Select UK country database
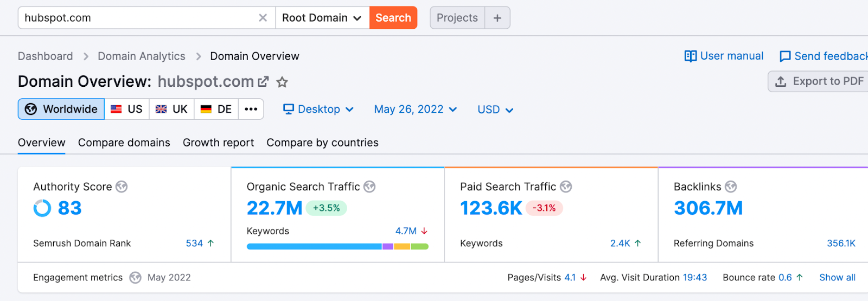This screenshot has width=868, height=301. click(x=172, y=109)
